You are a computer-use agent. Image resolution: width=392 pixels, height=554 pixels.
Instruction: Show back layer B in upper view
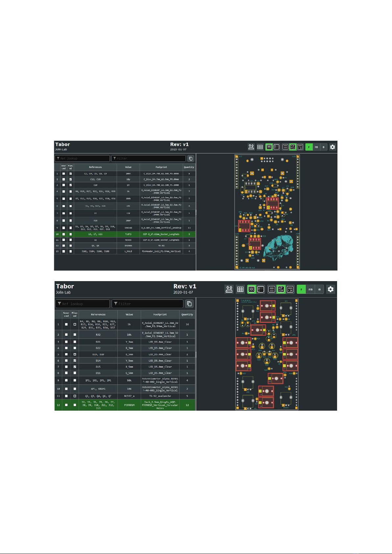[324, 147]
